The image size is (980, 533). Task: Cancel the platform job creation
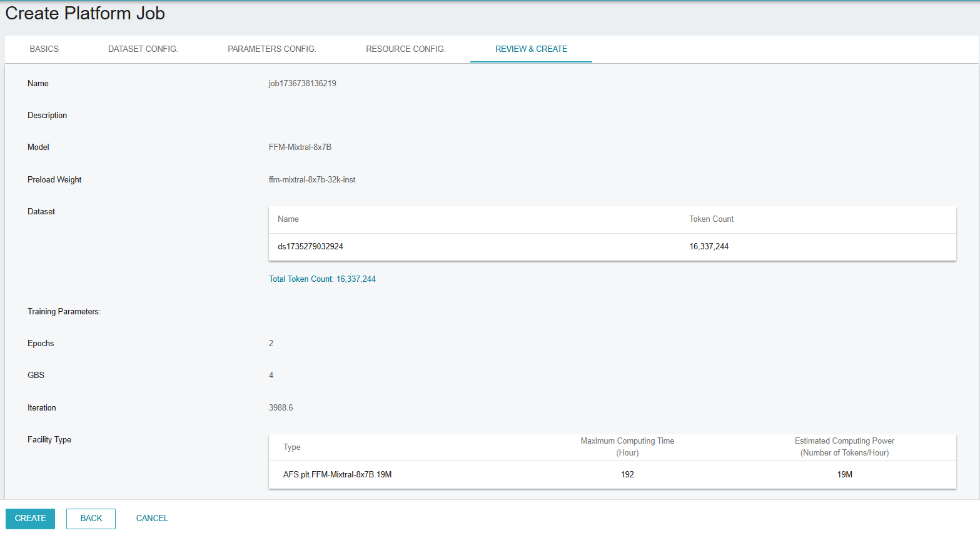pos(152,519)
